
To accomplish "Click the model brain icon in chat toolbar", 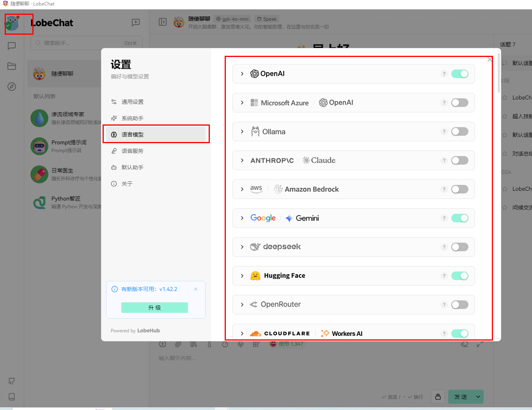I will 163,344.
